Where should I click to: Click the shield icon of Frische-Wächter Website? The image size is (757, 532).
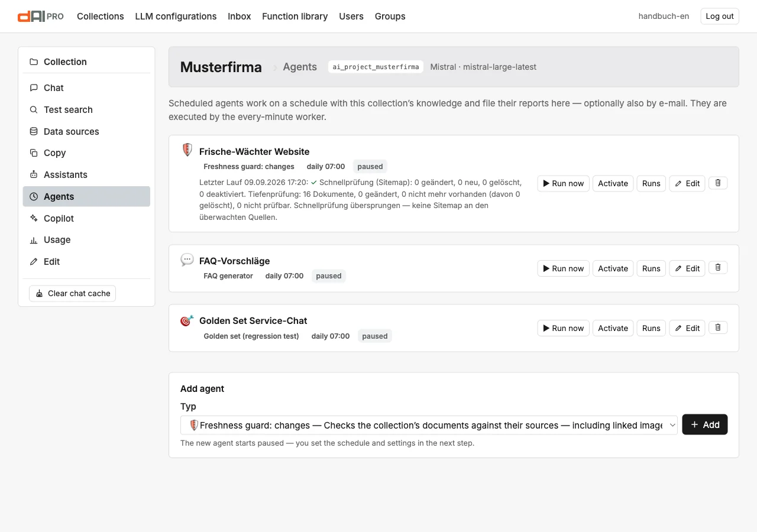[x=187, y=150]
